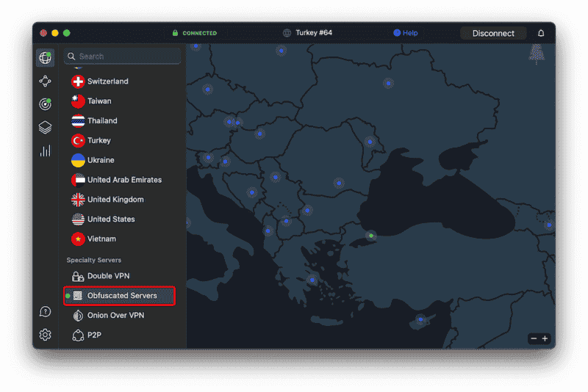Click the Turkey #64 server label
This screenshot has width=588, height=392.
pyautogui.click(x=314, y=33)
